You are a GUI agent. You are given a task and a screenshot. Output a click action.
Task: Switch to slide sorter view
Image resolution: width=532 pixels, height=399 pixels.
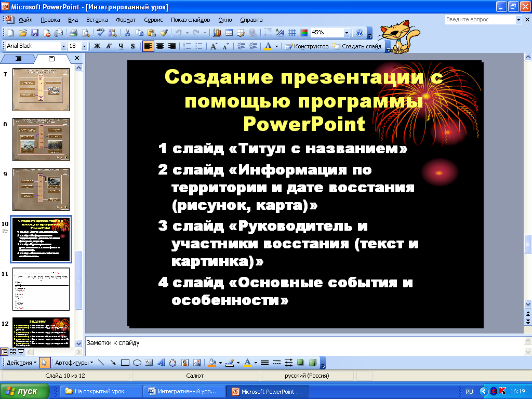coord(13,352)
